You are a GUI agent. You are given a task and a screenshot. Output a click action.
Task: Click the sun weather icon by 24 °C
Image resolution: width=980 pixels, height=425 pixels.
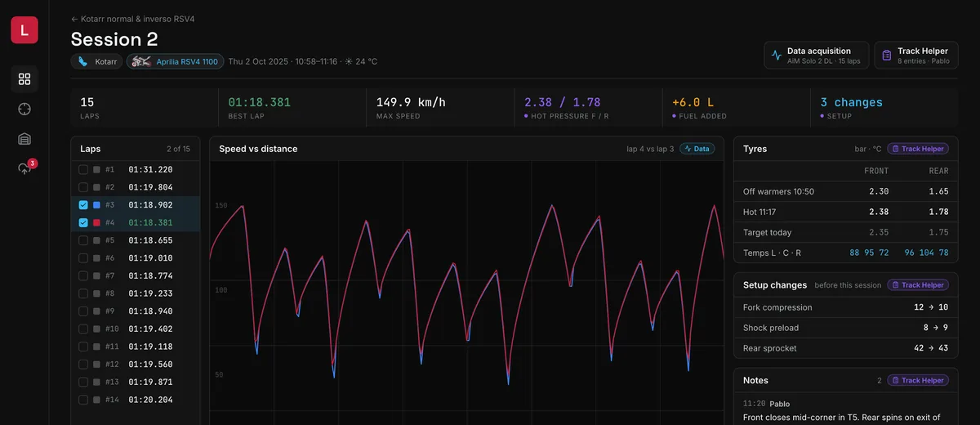[x=349, y=61]
